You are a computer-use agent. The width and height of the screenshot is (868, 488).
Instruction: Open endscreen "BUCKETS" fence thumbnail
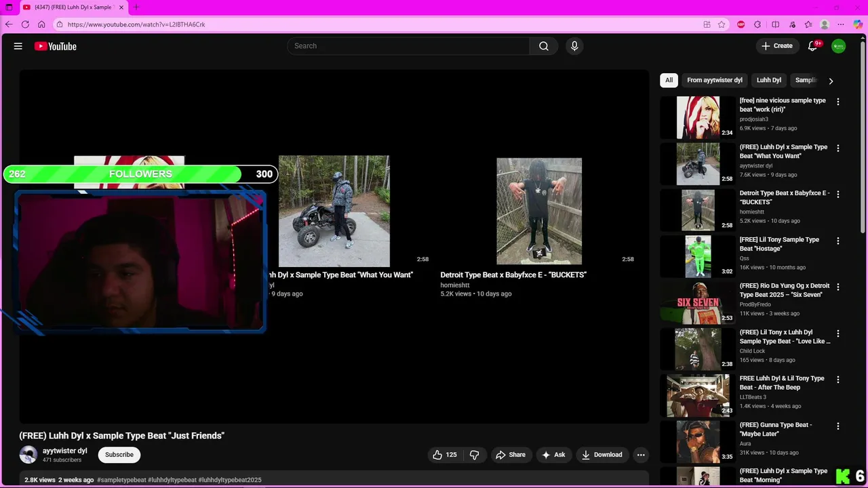point(539,211)
